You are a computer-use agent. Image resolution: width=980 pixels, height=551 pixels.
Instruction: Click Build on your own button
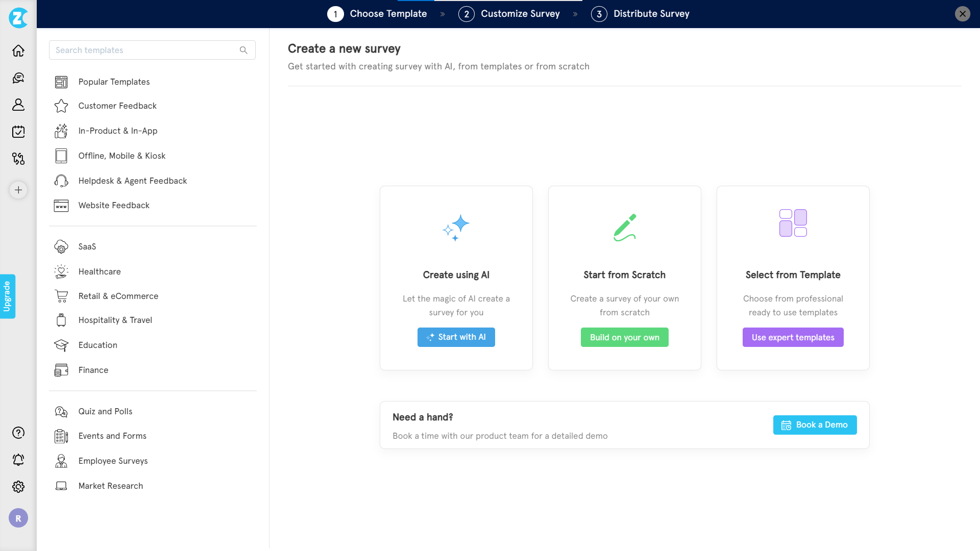point(624,337)
